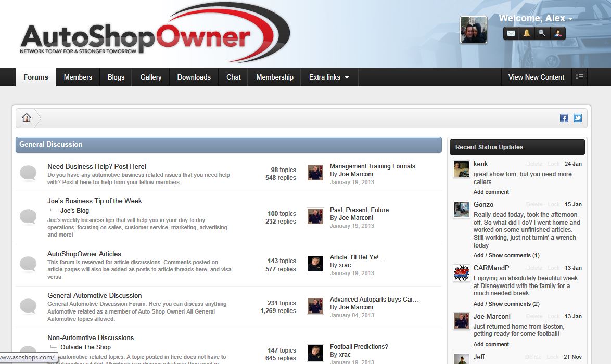Open Article: I'll Bet Ya!... topic
The width and height of the screenshot is (611, 364).
357,257
